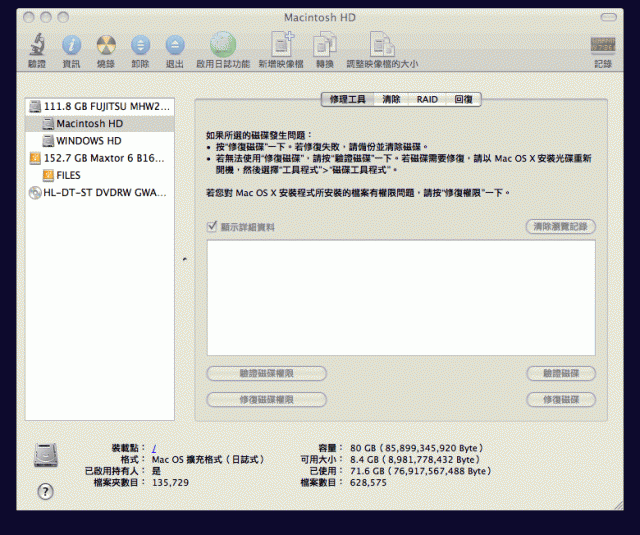Viewport: 640px width, 535px height.
Task: Click the 修復磁碟權限 button
Action: pyautogui.click(x=266, y=400)
